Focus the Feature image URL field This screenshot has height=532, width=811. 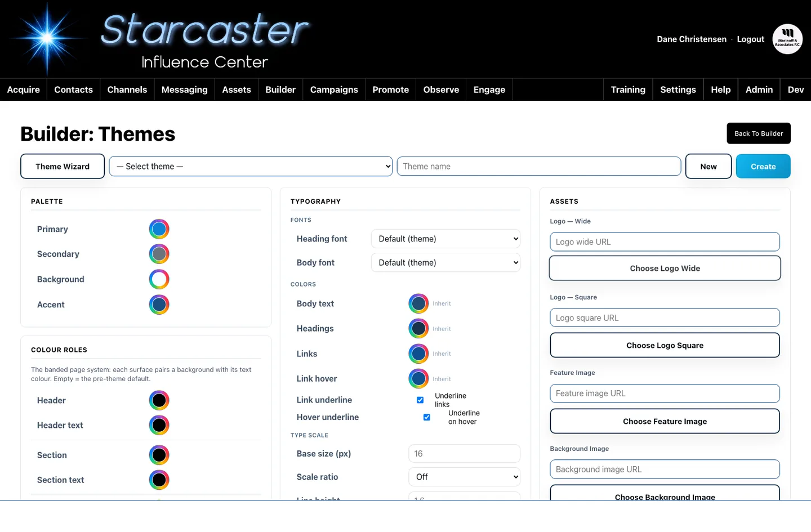point(665,394)
